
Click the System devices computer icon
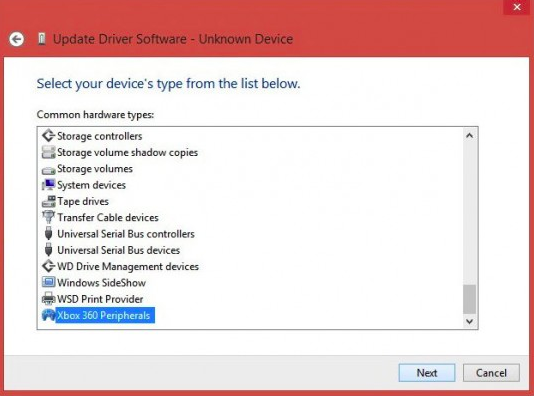click(48, 185)
